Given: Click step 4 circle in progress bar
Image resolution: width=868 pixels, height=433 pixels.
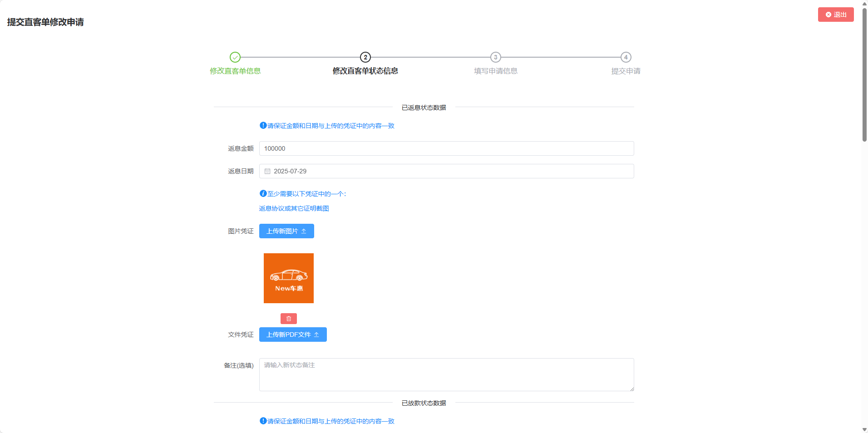Looking at the screenshot, I should [x=626, y=57].
